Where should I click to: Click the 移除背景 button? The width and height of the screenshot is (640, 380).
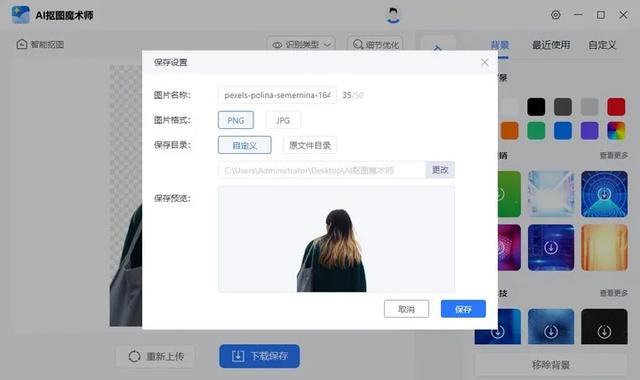point(551,364)
